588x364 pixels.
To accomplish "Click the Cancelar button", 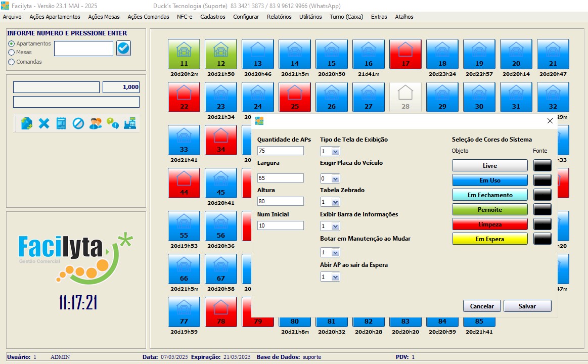I will tap(482, 306).
